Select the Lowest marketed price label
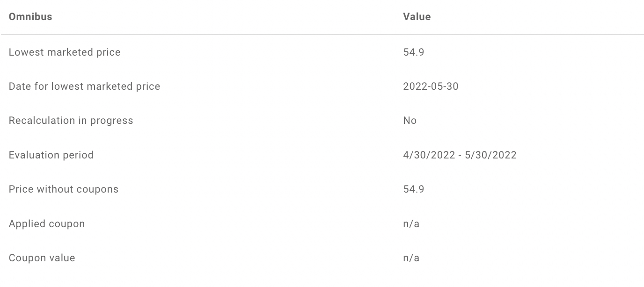Viewport: 644px width, 287px height. click(65, 52)
